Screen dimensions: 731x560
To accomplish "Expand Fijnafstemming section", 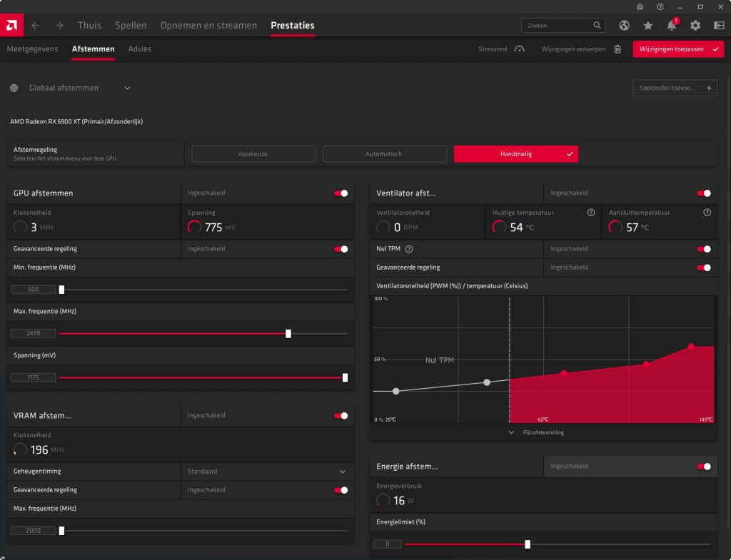I will coord(543,432).
